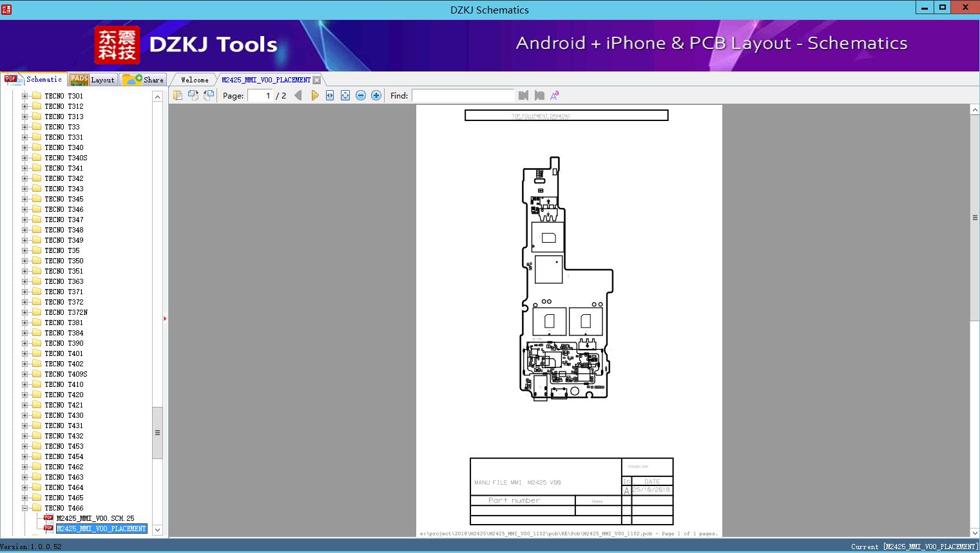980x553 pixels.
Task: Select the TECNO T35 tree item
Action: click(62, 250)
